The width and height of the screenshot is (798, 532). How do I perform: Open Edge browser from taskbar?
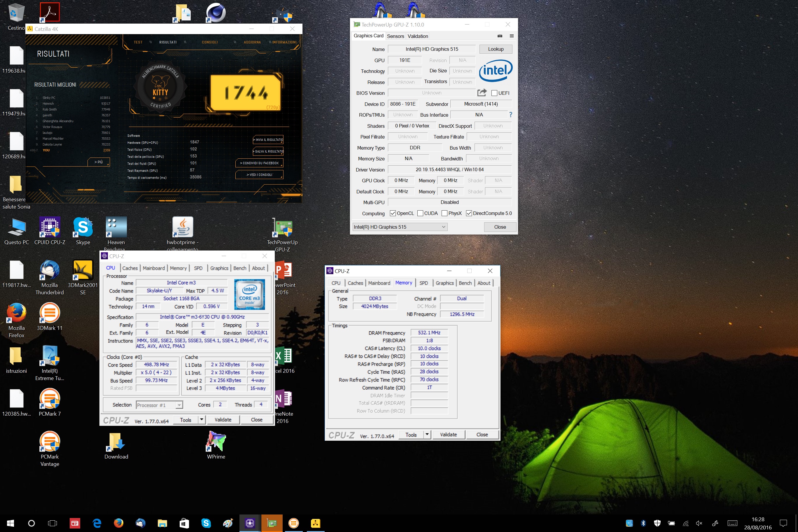tap(97, 523)
